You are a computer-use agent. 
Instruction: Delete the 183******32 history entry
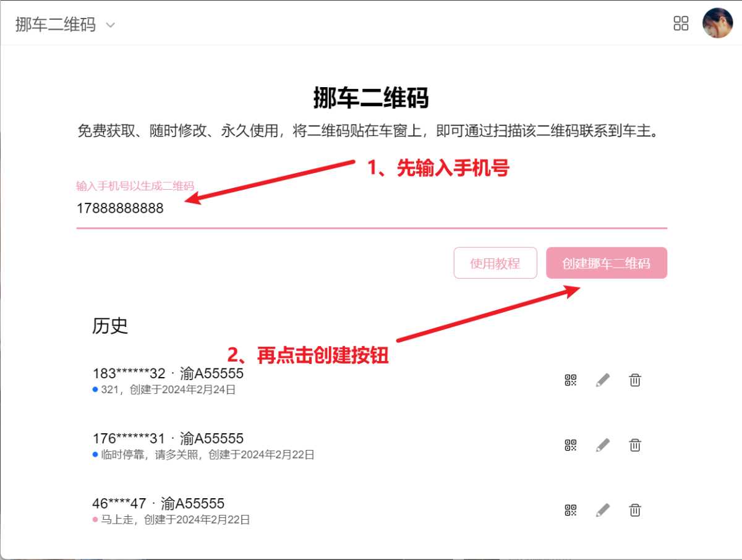[634, 380]
